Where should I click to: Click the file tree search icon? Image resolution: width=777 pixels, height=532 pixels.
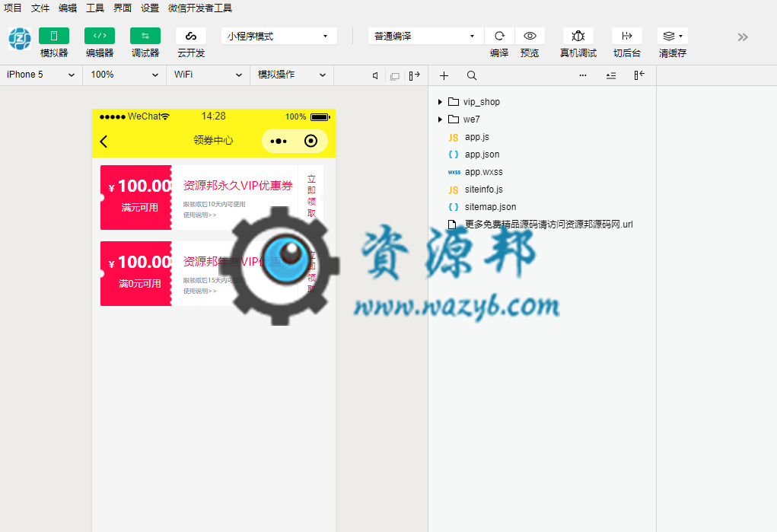point(472,75)
